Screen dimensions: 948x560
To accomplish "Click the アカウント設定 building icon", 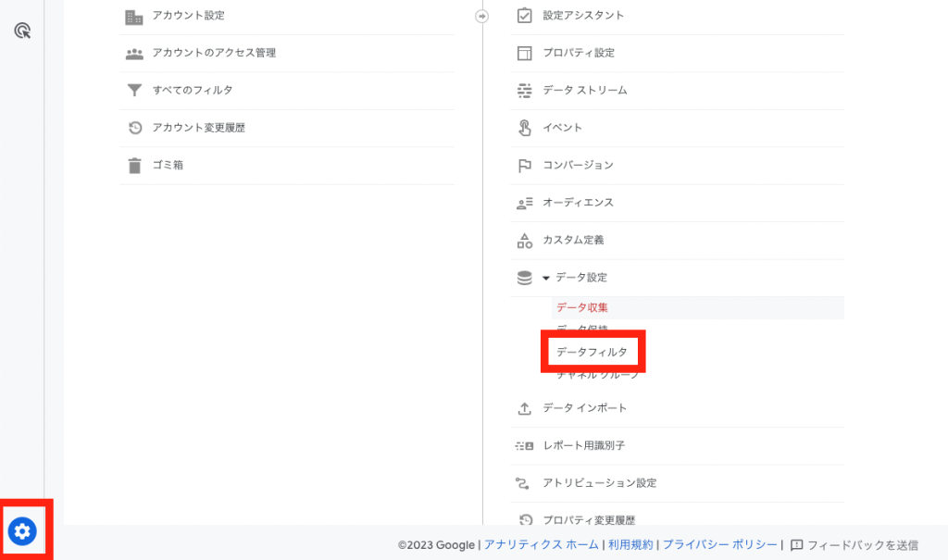I will pos(134,16).
